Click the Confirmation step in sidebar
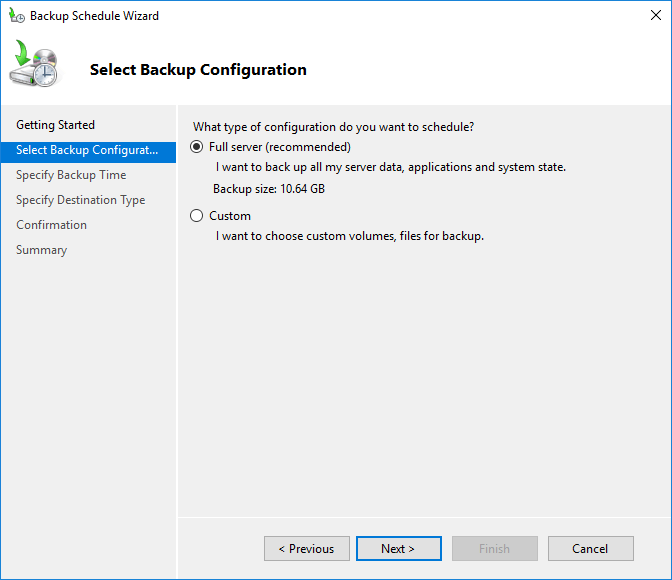The image size is (672, 580). coord(51,225)
